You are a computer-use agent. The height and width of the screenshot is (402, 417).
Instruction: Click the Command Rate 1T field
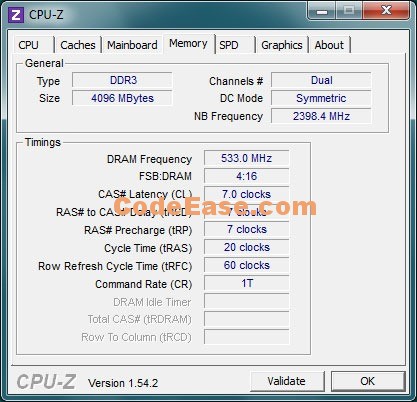pos(247,283)
